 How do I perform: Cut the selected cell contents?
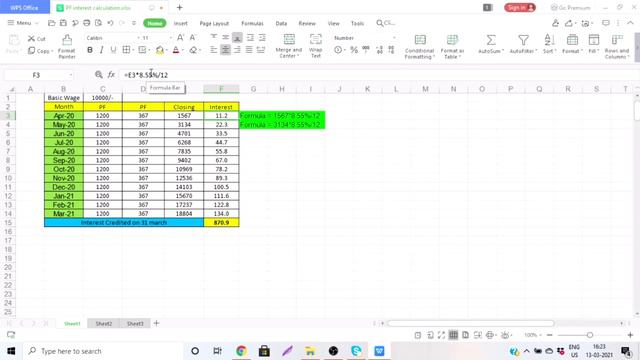tap(36, 38)
